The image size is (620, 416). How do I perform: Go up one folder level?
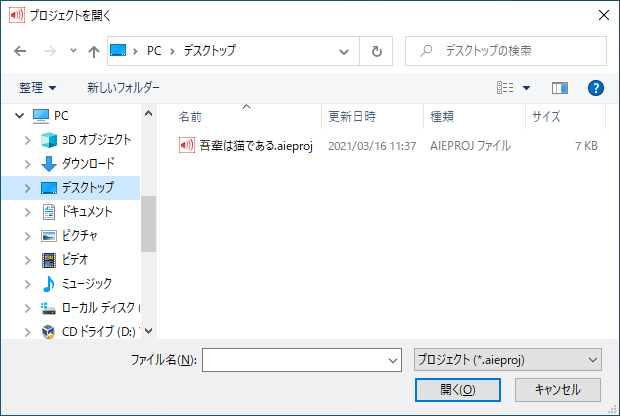click(94, 51)
